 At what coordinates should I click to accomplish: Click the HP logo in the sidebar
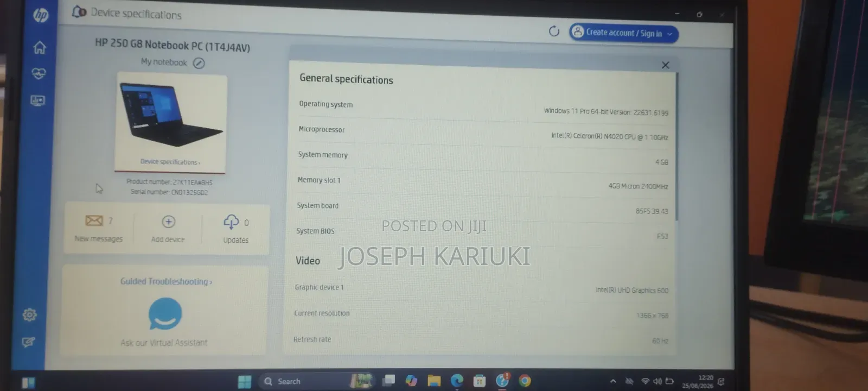click(x=41, y=15)
